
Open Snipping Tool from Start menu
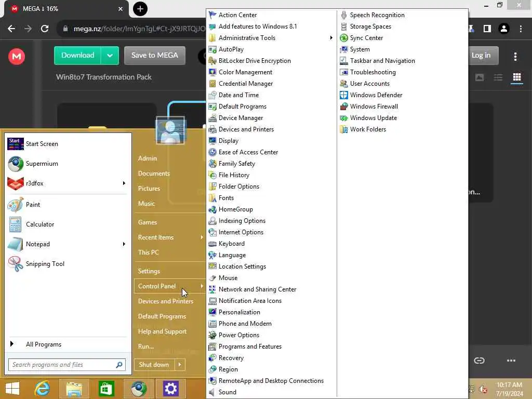pyautogui.click(x=67, y=264)
